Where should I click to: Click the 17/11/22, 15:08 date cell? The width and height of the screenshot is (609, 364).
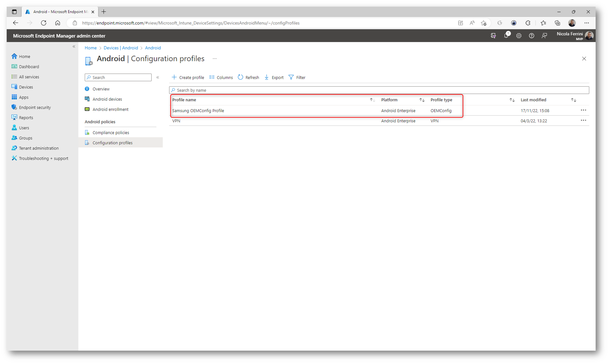[535, 111]
